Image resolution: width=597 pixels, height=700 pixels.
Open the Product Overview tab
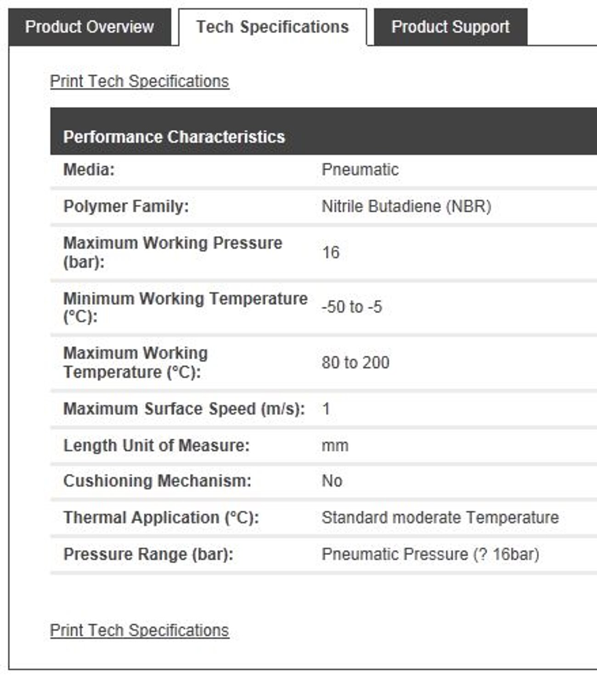[x=90, y=27]
